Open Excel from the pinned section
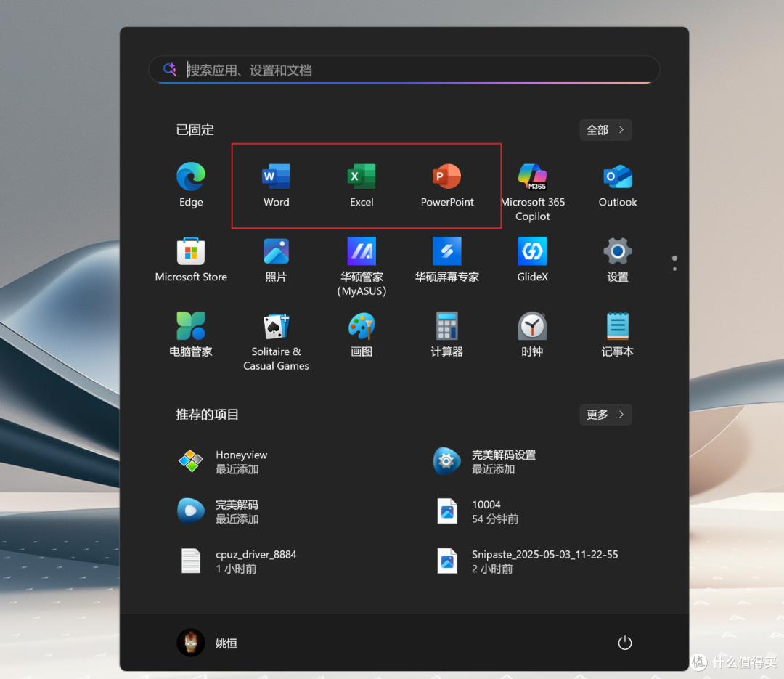This screenshot has width=784, height=679. [362, 184]
